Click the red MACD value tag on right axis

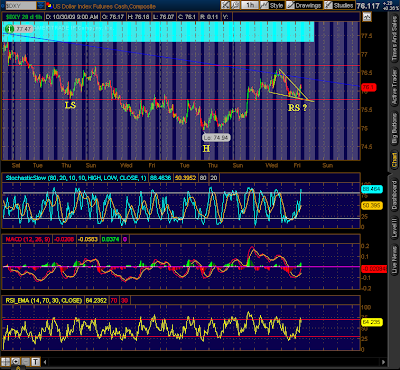coord(374,269)
